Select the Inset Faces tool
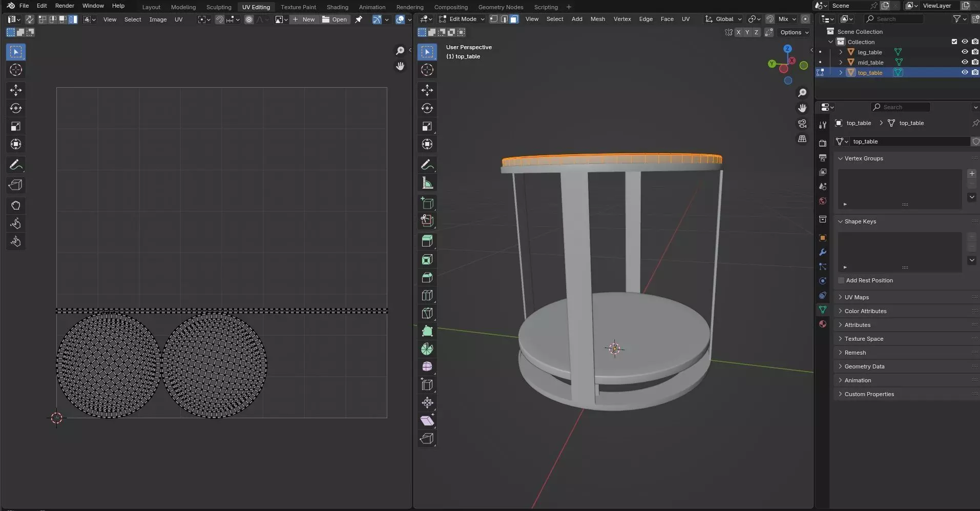 pos(427,259)
